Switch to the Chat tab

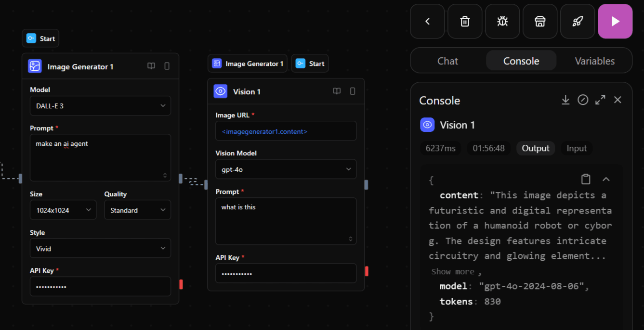point(447,61)
